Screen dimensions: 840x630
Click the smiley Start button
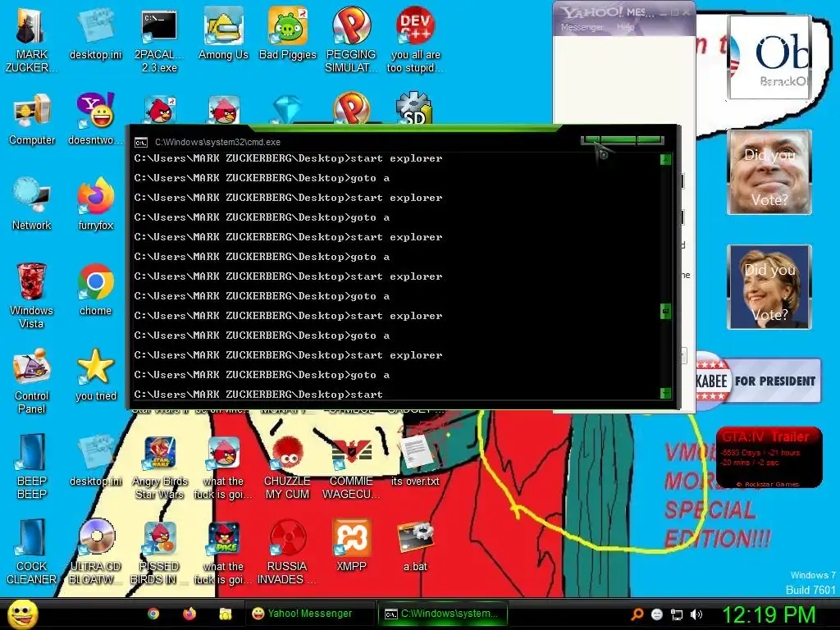[x=22, y=614]
